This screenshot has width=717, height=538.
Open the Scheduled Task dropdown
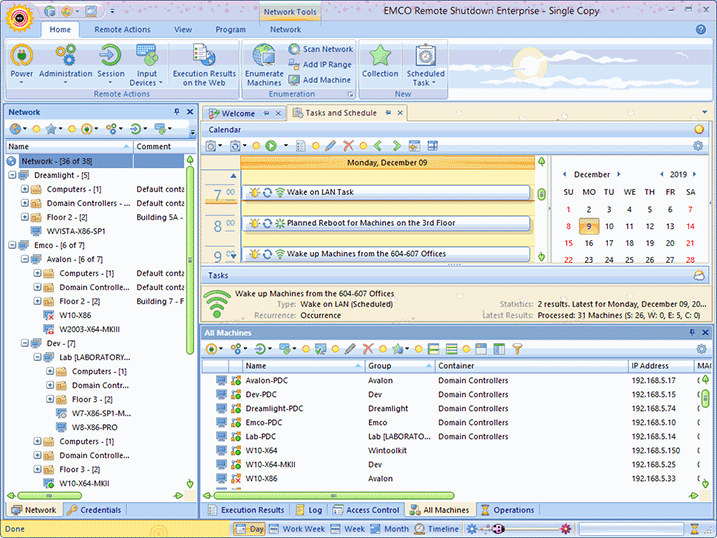(x=425, y=78)
